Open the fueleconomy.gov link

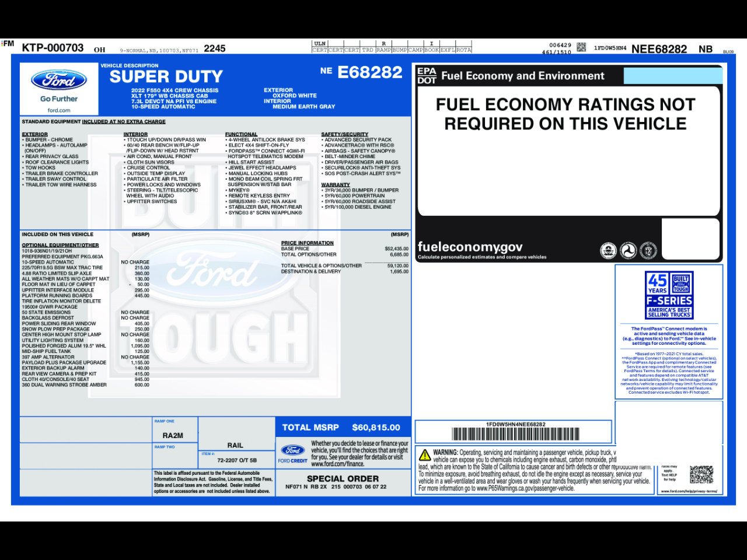(x=470, y=247)
